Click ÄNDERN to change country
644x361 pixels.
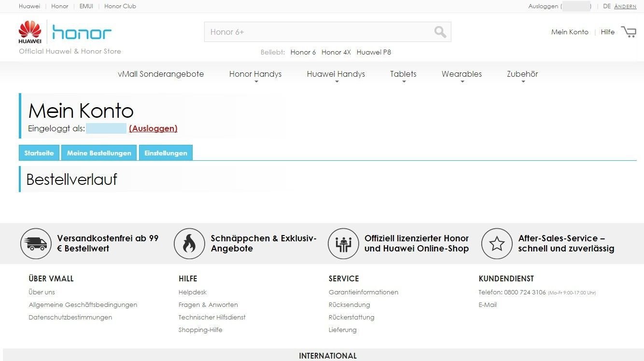pos(625,6)
